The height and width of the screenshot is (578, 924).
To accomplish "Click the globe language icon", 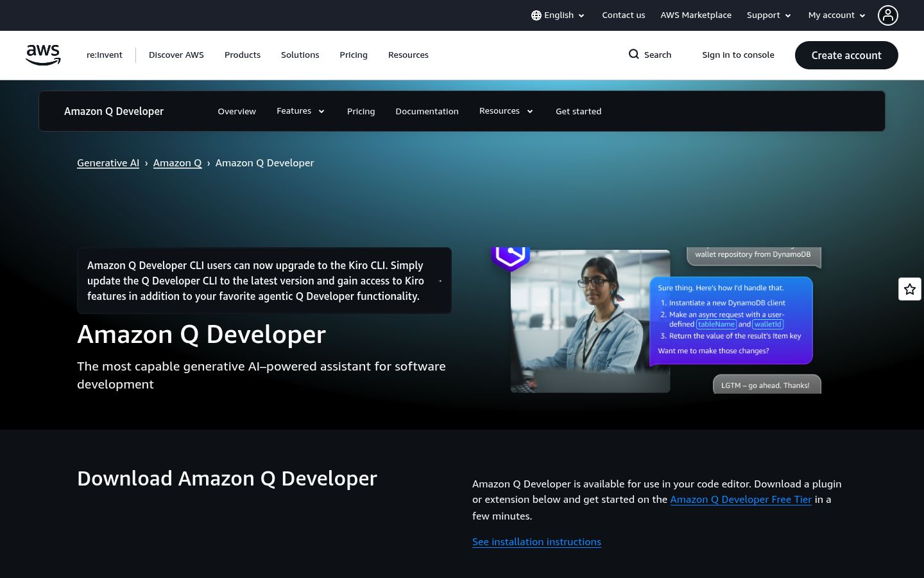I will tap(536, 15).
